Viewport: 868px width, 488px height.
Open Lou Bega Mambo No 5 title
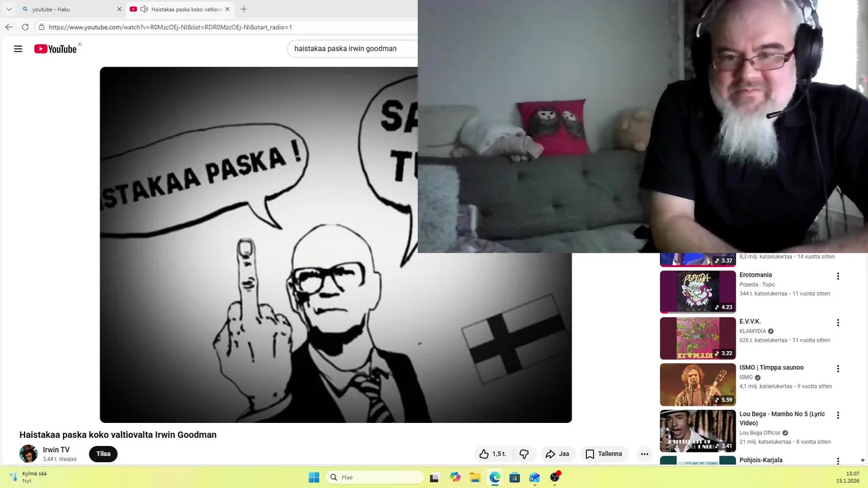782,418
